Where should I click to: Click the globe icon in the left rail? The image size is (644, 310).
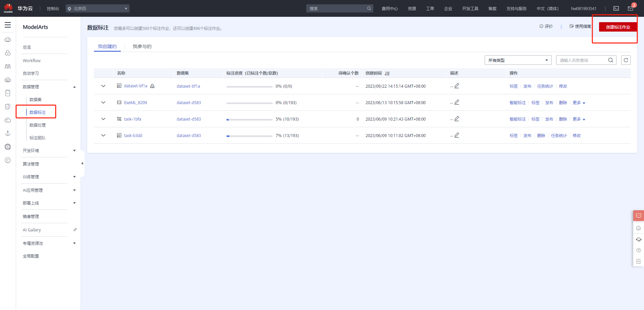coord(8,147)
